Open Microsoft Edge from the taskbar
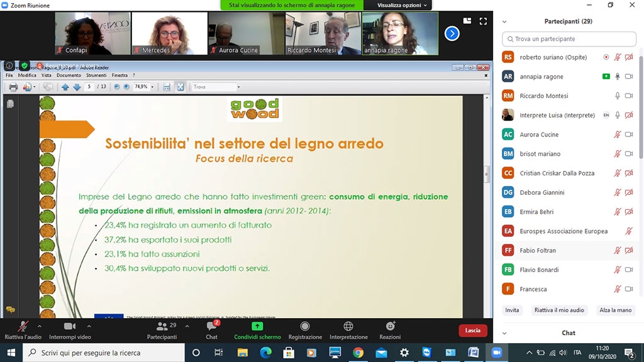The width and height of the screenshot is (644, 362). 266,353
